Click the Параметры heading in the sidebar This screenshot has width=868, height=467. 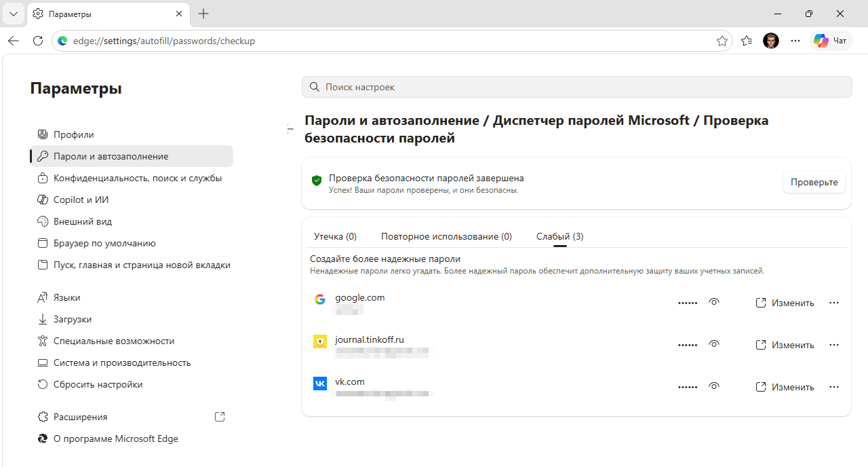(x=76, y=88)
